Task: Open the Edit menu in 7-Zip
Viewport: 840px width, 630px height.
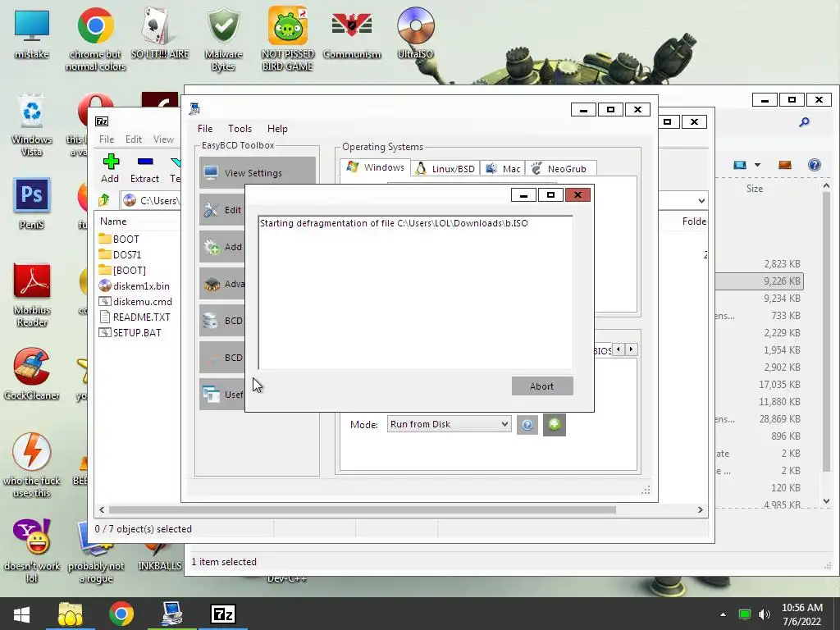Action: [134, 139]
